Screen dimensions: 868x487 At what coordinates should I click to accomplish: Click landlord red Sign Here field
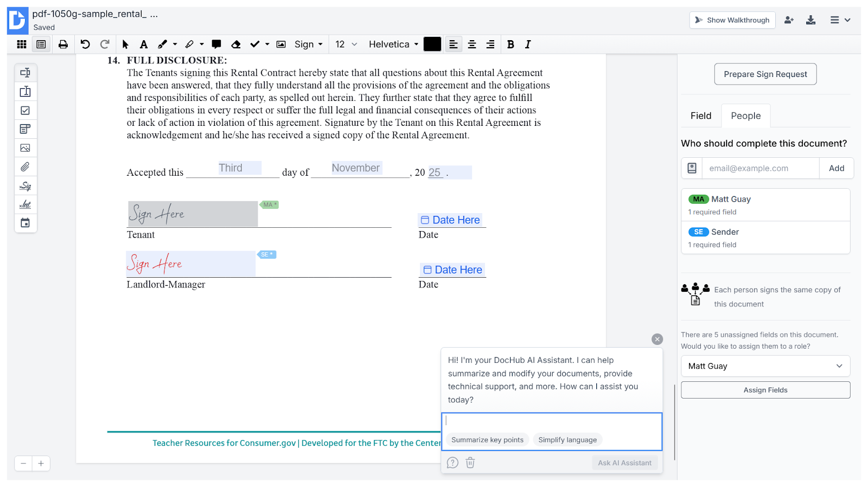(190, 264)
